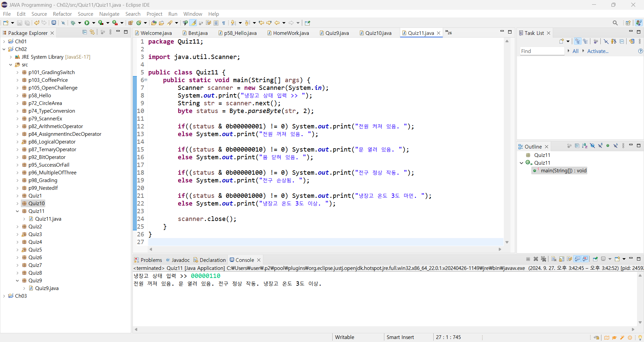The image size is (644, 342).
Task: Click the Pin Console icon
Action: pos(595,259)
